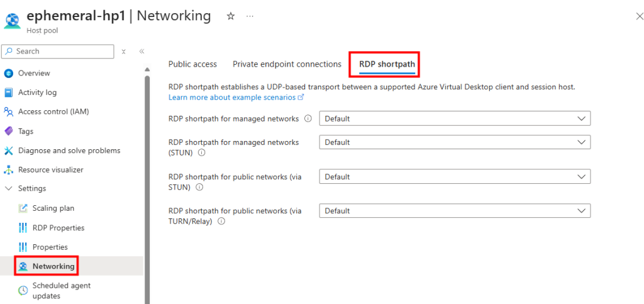Click the Activity log icon
This screenshot has height=304, width=644.
[9, 93]
